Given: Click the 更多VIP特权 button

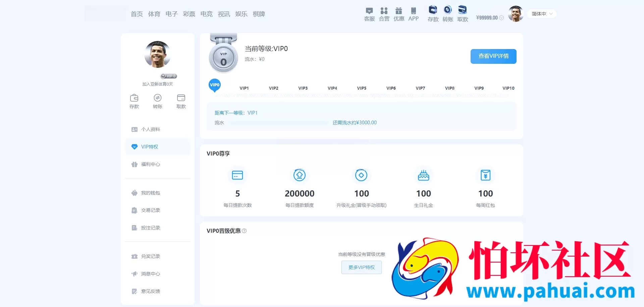Looking at the screenshot, I should [362, 267].
